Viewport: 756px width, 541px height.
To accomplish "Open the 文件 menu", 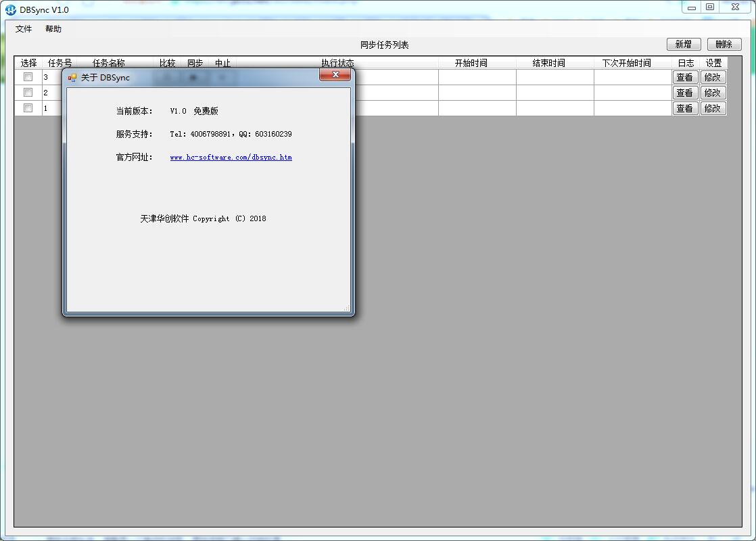I will pyautogui.click(x=24, y=29).
